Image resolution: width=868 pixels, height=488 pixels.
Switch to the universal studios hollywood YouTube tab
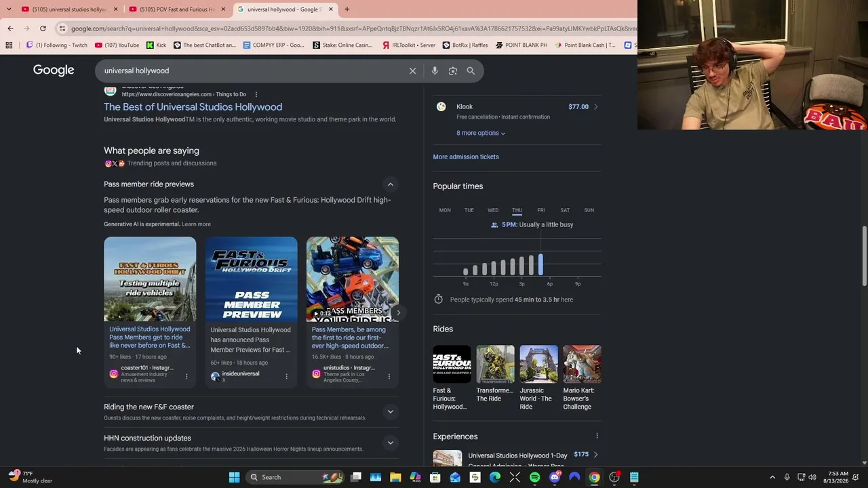[68, 9]
